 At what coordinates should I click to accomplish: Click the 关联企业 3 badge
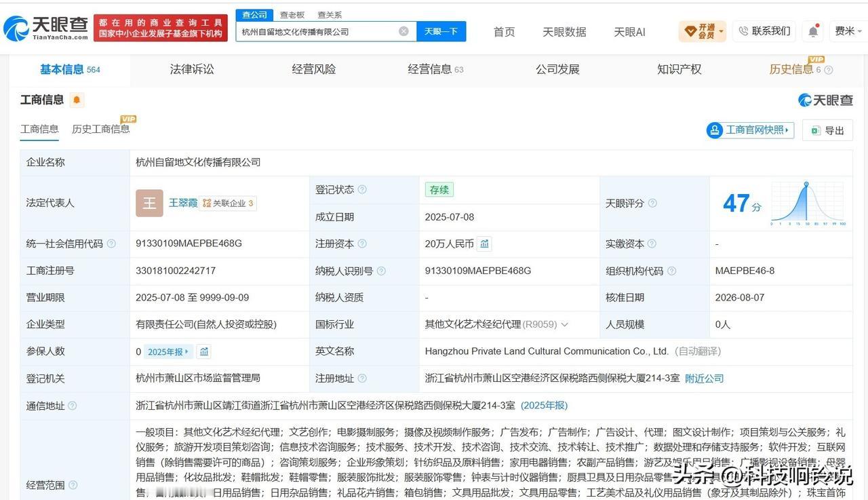pos(228,203)
